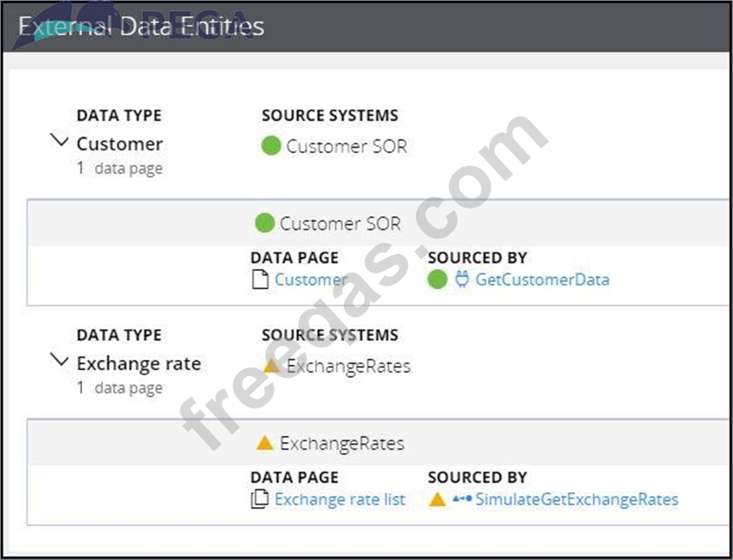
Task: Click warning triangle in ExchangeRates detail row
Action: pyautogui.click(x=265, y=443)
